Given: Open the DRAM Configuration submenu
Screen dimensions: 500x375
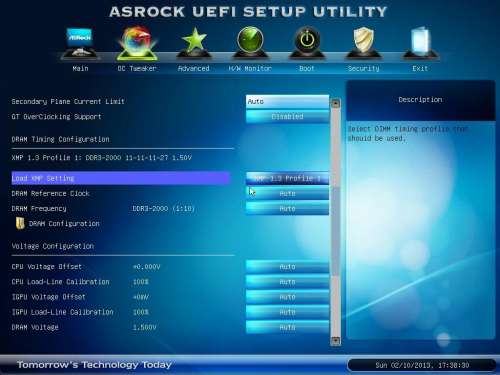Looking at the screenshot, I should [64, 224].
